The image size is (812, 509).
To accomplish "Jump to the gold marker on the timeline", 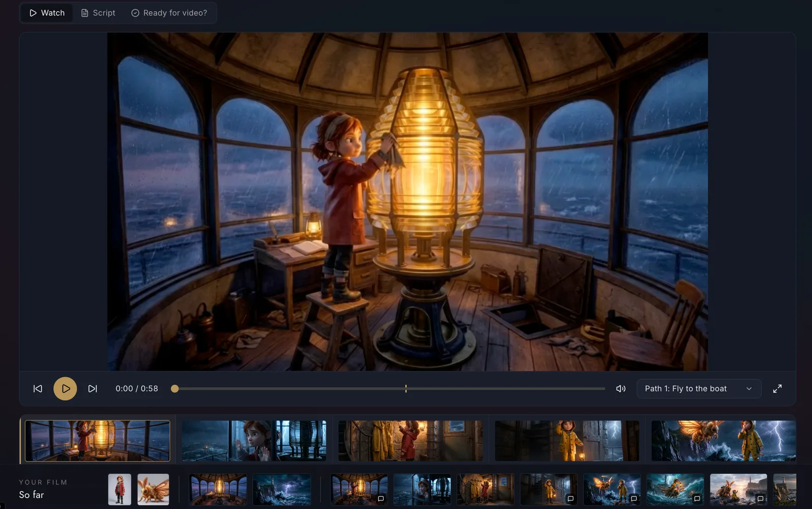I will click(406, 389).
